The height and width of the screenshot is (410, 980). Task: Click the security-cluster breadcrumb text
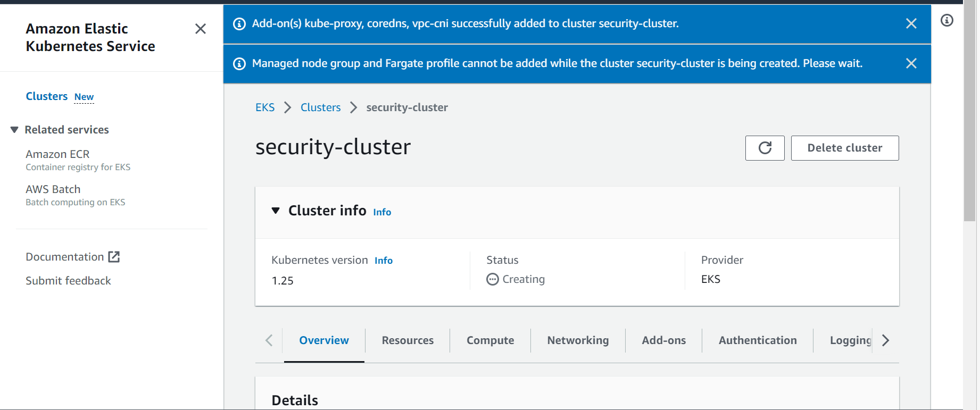407,107
